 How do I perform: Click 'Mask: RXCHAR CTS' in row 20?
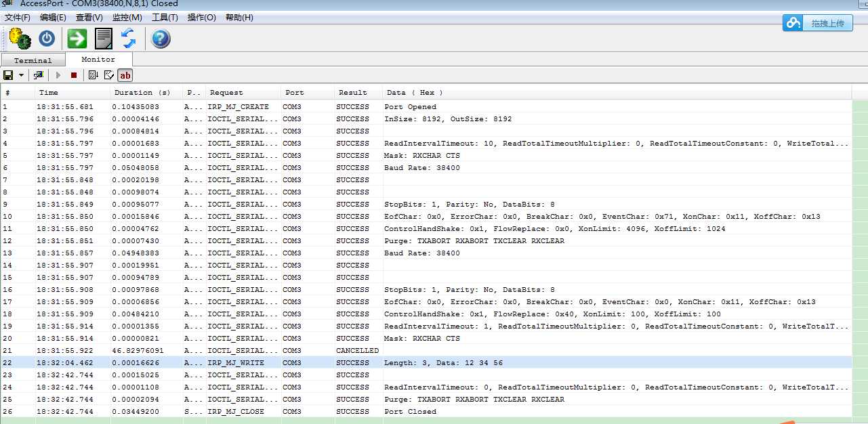tap(422, 339)
